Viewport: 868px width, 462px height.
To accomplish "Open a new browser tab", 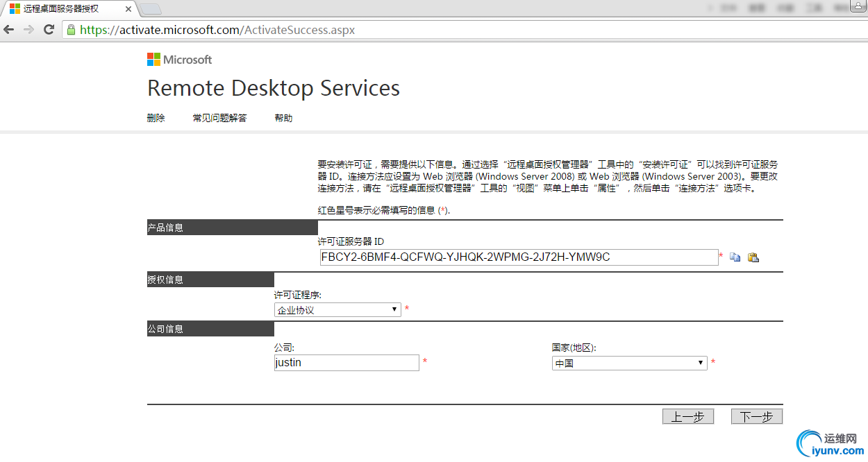I will click(x=150, y=9).
